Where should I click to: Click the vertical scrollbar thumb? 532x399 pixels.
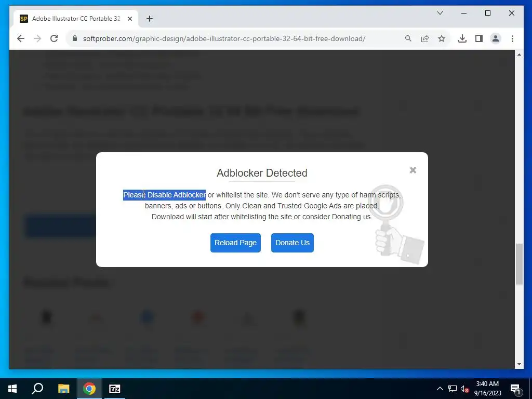tap(519, 264)
